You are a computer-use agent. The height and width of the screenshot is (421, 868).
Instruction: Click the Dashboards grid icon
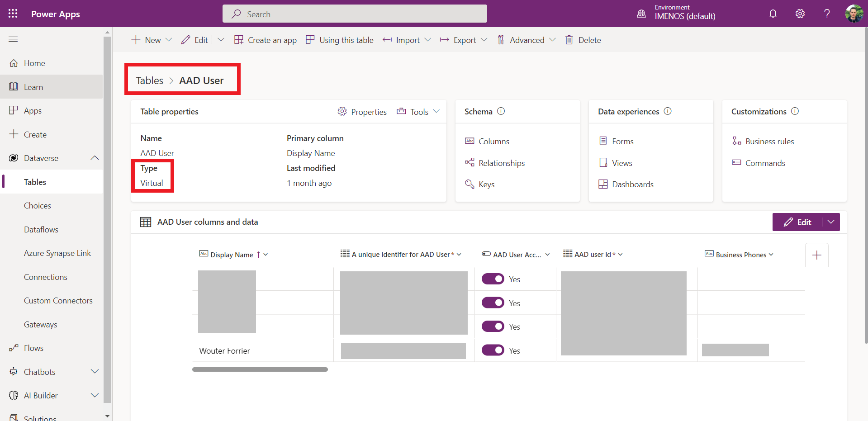click(603, 184)
